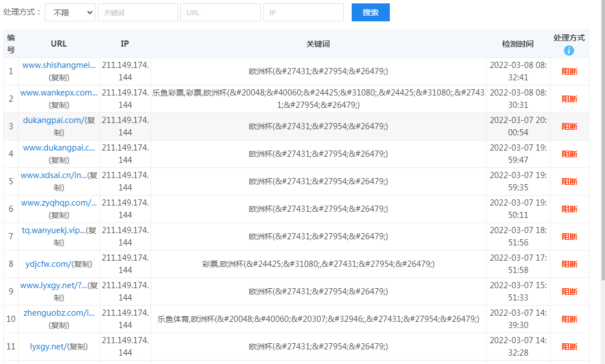Click the 检测时间 column header
The image size is (605, 364).
pos(517,44)
